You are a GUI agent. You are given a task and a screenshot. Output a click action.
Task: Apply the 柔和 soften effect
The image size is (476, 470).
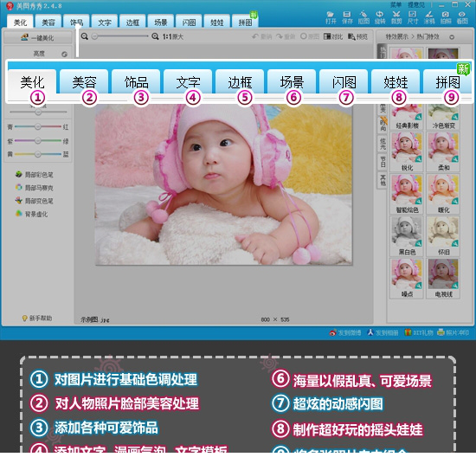(443, 151)
